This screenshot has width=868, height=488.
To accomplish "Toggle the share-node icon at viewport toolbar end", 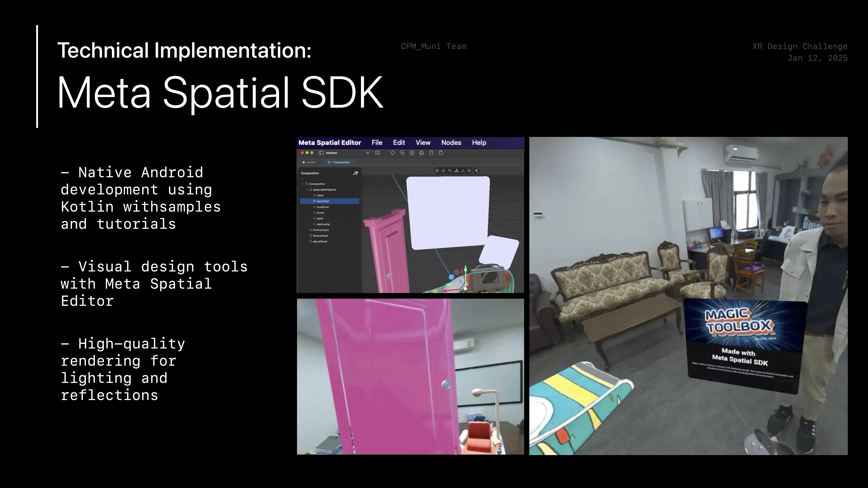I will click(x=476, y=171).
